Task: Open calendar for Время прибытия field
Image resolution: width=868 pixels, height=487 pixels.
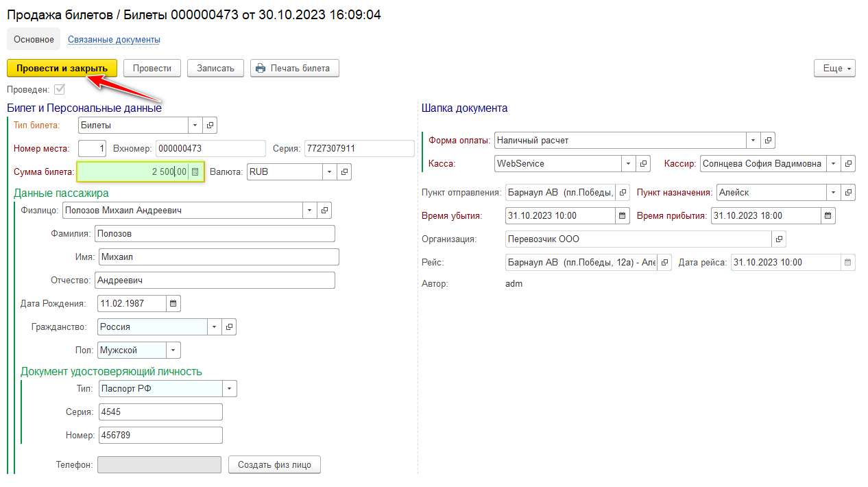Action: point(828,215)
